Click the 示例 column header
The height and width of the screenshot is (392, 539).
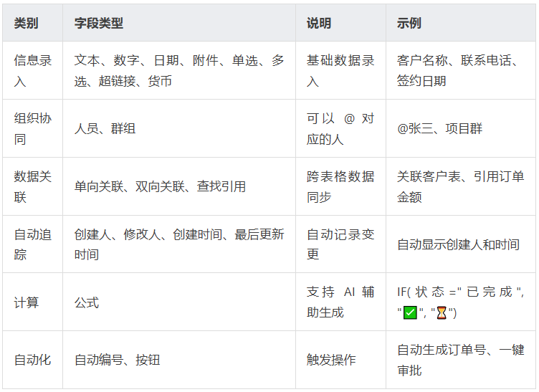click(x=461, y=23)
